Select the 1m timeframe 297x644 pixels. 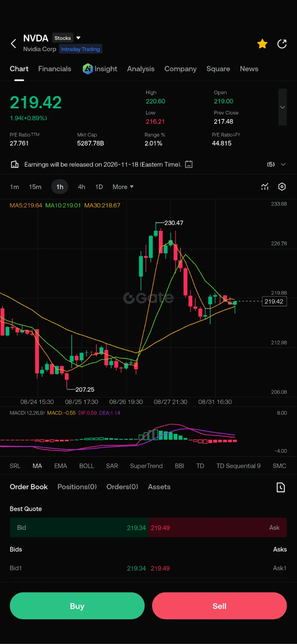[14, 187]
